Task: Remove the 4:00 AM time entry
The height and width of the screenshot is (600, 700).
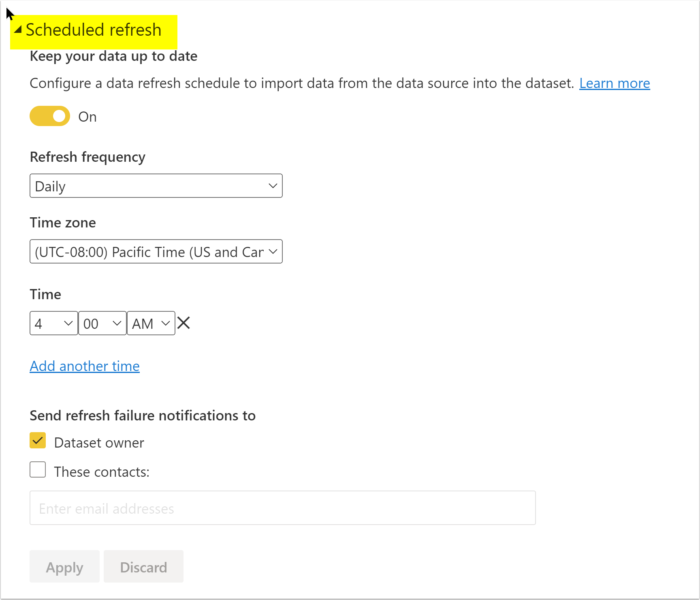Action: 184,323
